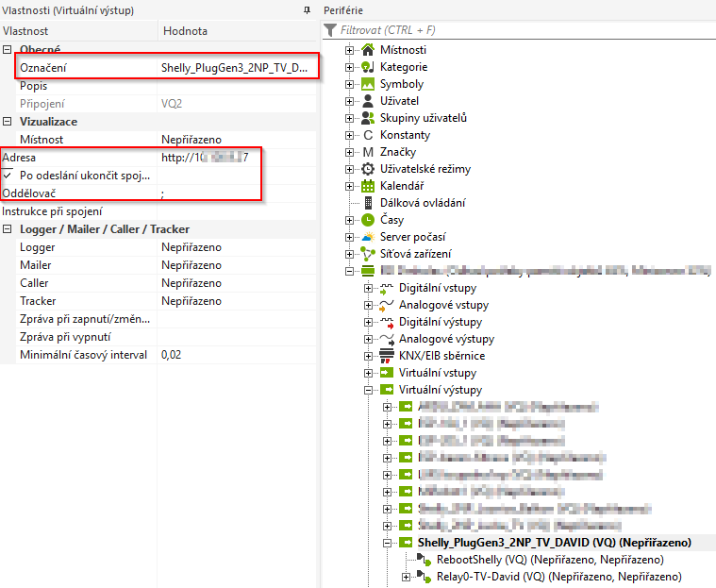716x588 pixels.
Task: Click the Minimální časový interval value
Action: (x=236, y=355)
